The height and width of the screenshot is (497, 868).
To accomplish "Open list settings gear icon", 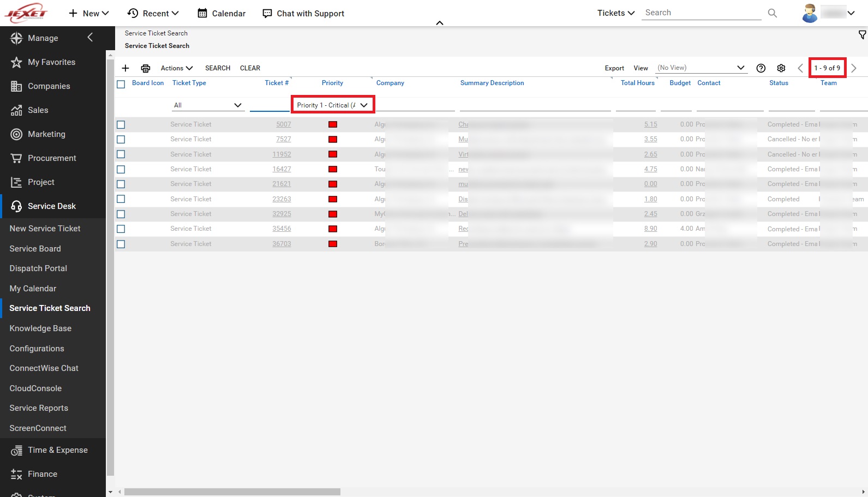I will (781, 68).
